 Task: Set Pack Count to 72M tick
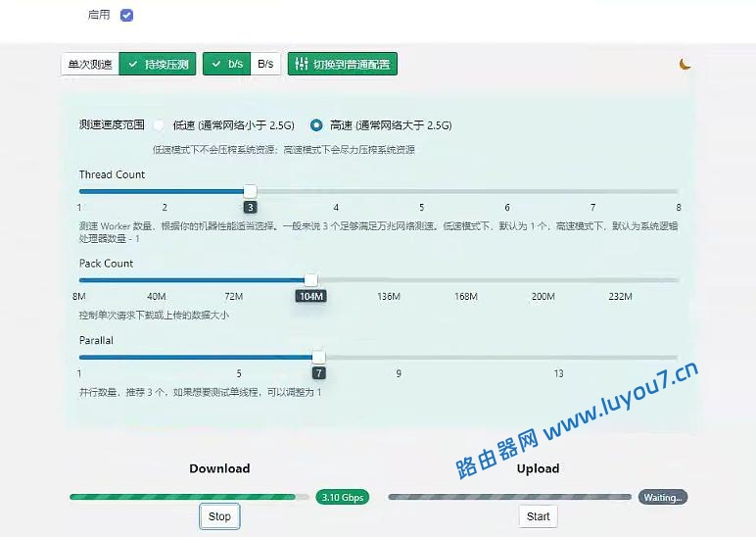(x=233, y=296)
